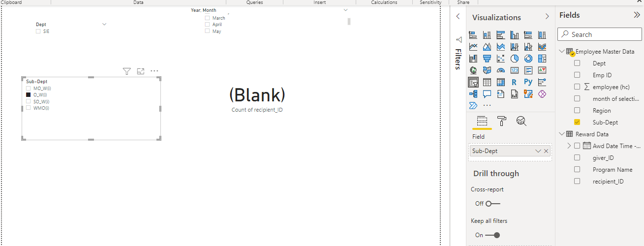644x246 pixels.
Task: Turn off Keep all filters toggle
Action: point(492,235)
